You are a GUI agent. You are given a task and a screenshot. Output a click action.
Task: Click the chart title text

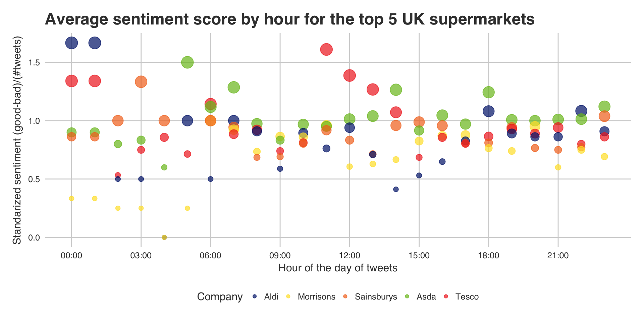click(289, 19)
